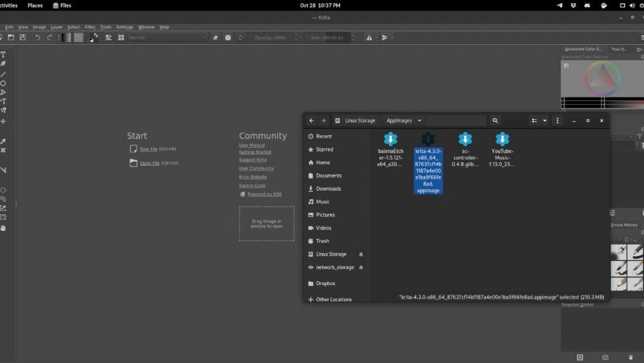
Task: Click the Undo icon on Krita's toolbar
Action: click(38, 37)
